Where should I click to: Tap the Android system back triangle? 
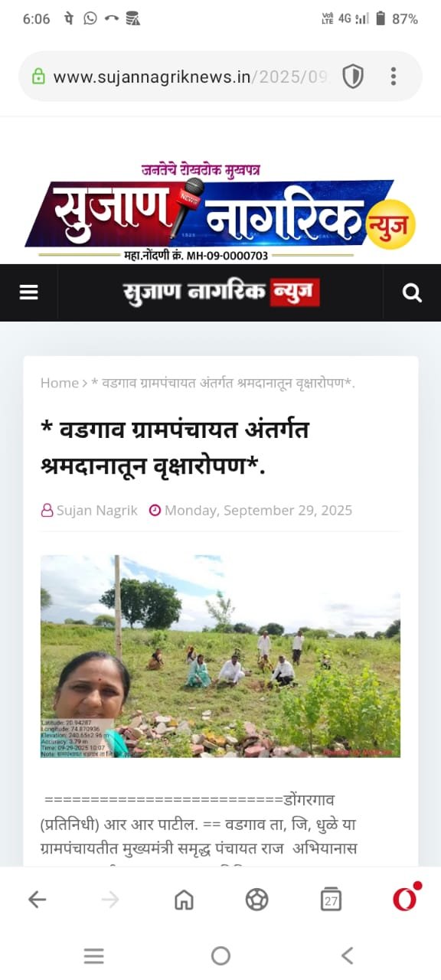pos(348,955)
